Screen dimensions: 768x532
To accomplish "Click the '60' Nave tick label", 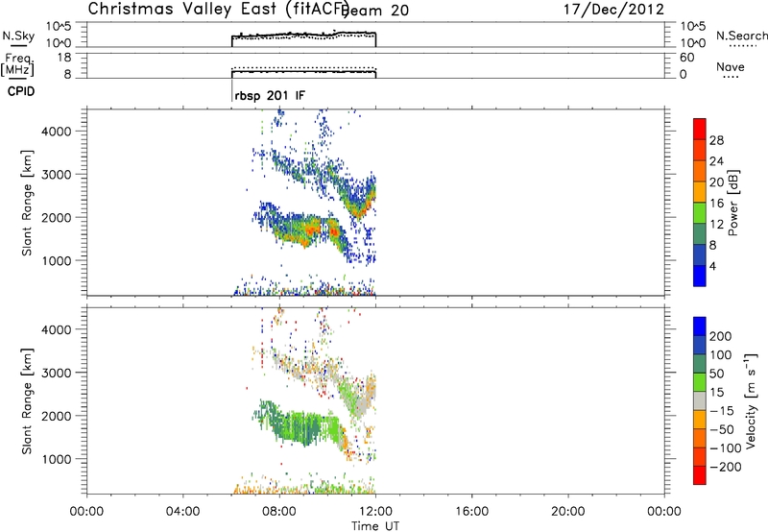I will (x=686, y=58).
